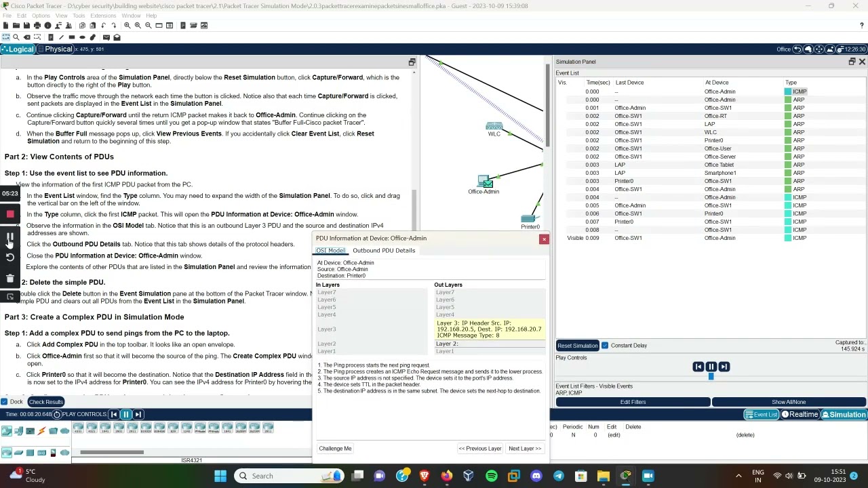Click the Open file folder icon
Screen dimensions: 868x488
tap(16, 26)
